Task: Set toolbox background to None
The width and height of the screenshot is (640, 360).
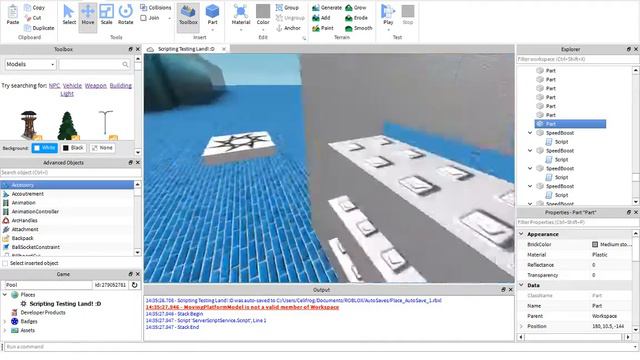Action: (x=102, y=148)
